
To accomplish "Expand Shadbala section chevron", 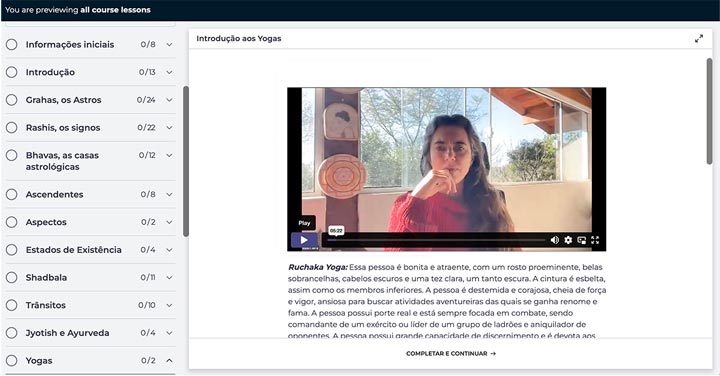I will 169,277.
